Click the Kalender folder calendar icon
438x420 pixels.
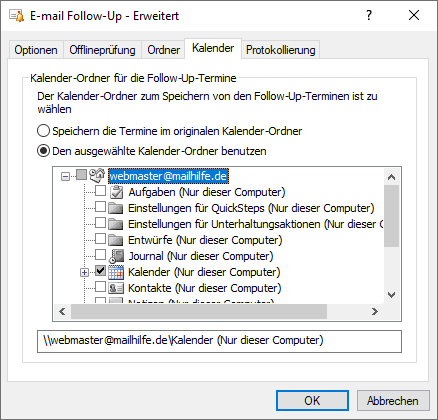[x=116, y=272]
